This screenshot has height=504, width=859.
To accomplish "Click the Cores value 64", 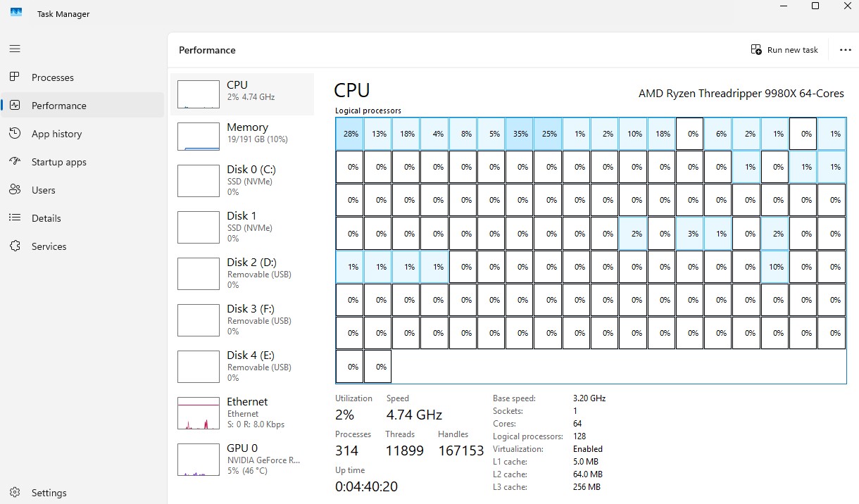I will (577, 424).
